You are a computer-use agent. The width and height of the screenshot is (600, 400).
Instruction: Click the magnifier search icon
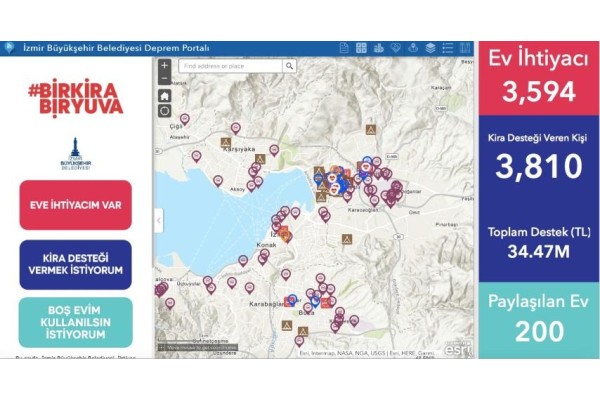click(x=289, y=66)
